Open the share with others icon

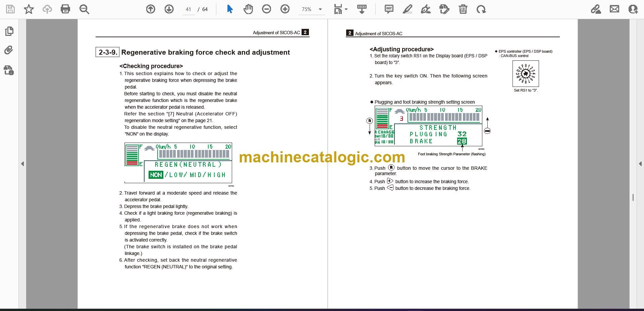[x=633, y=9]
